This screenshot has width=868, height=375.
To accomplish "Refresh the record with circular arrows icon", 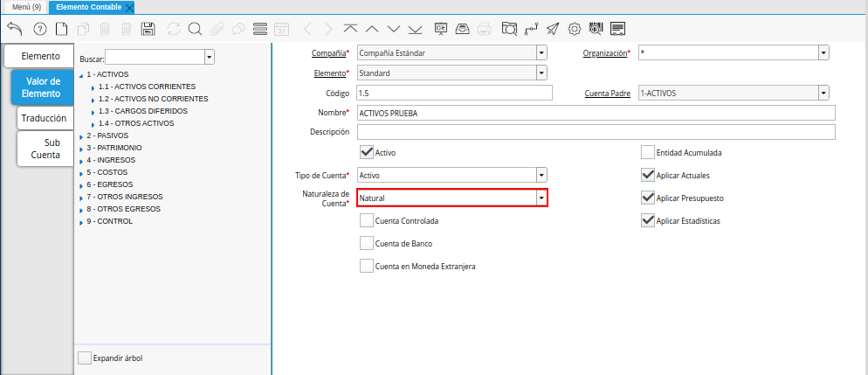I will [x=174, y=29].
